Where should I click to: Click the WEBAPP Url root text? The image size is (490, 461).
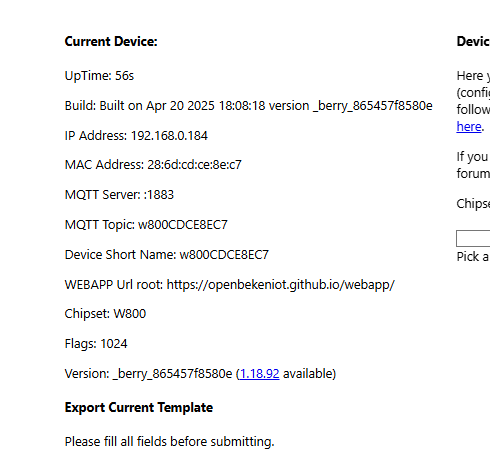[x=230, y=285]
